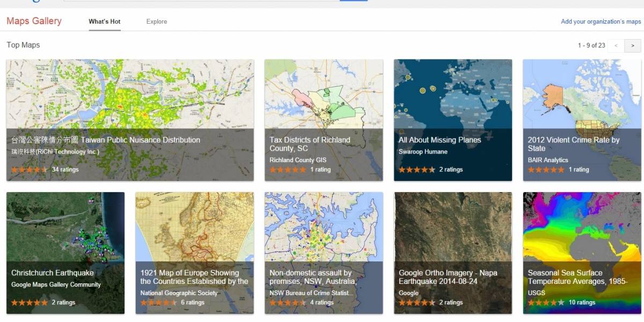Click star rating for Sea Surface Temperature map
The image size is (644, 322).
tap(546, 303)
